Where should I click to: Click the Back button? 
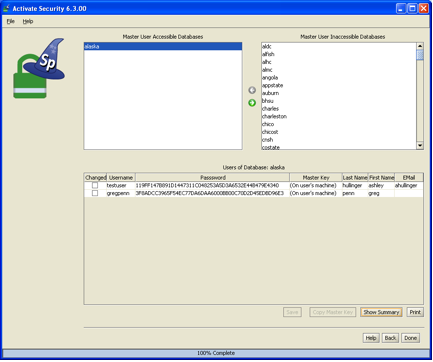tap(390, 338)
